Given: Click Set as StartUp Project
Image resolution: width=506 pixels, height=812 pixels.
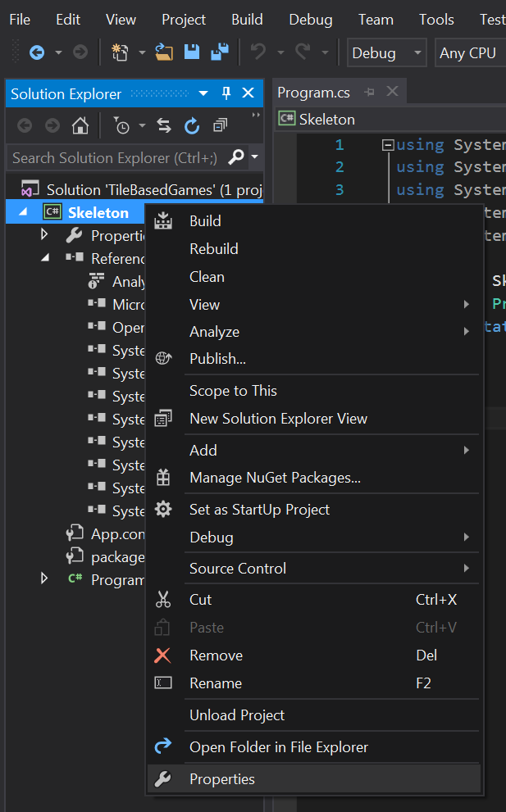Looking at the screenshot, I should click(259, 510).
